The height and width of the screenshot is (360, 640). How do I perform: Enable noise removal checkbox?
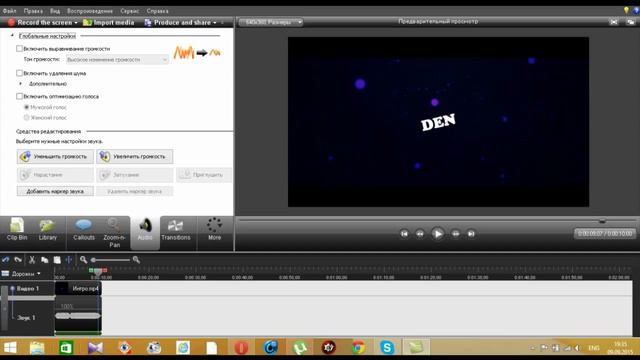coord(19,73)
